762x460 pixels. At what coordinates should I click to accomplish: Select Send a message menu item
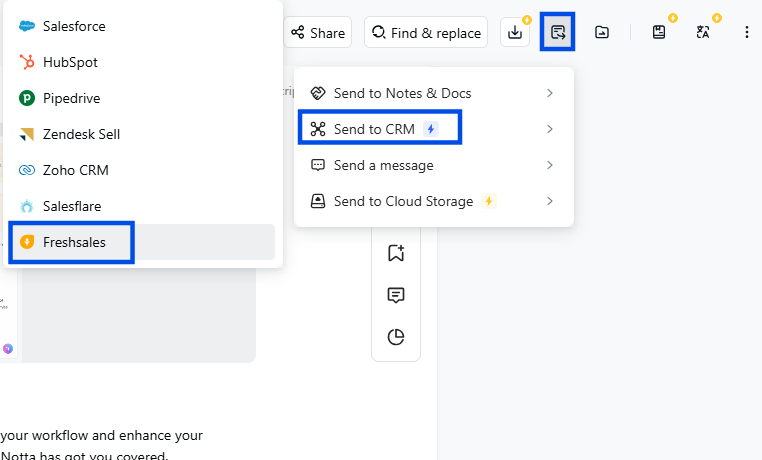click(x=433, y=165)
